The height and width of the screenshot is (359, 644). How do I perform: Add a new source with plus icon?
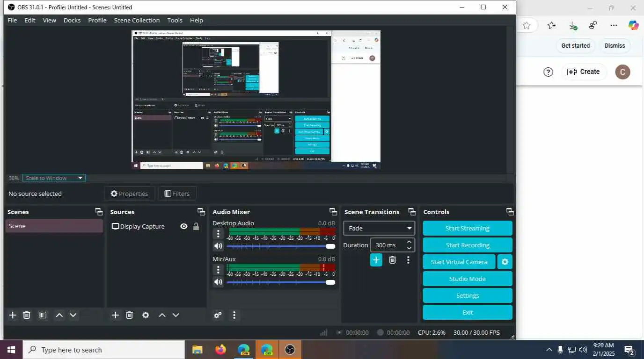(116, 315)
